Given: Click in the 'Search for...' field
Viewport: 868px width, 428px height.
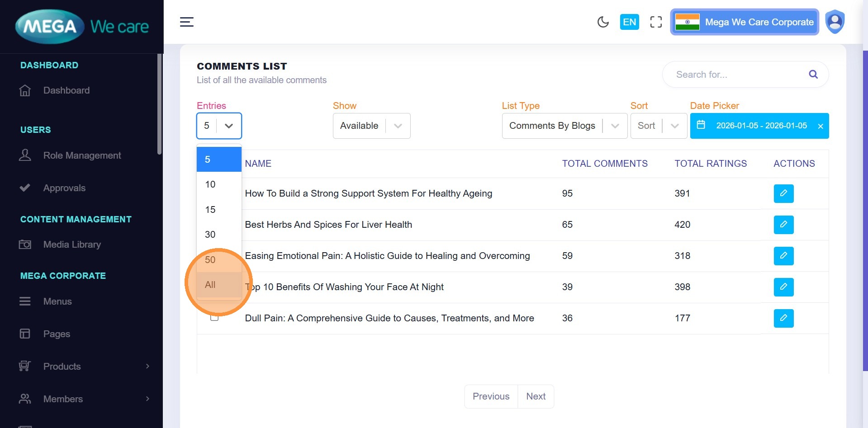Looking at the screenshot, I should 737,75.
